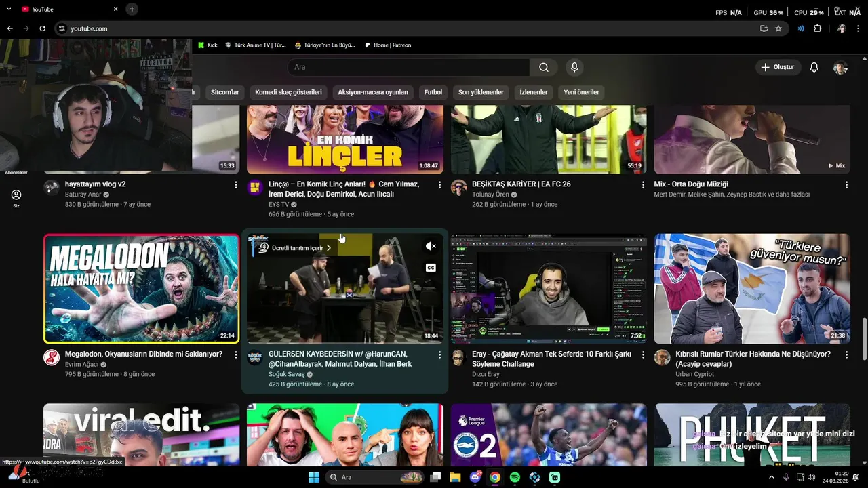Open File Explorer from the taskbar
Viewport: 868px width, 488px height.
tap(455, 477)
